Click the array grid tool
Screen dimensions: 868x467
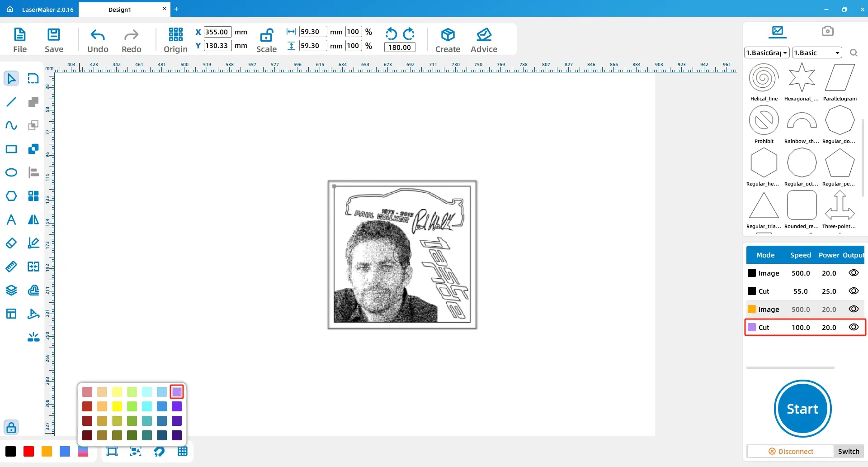click(33, 196)
